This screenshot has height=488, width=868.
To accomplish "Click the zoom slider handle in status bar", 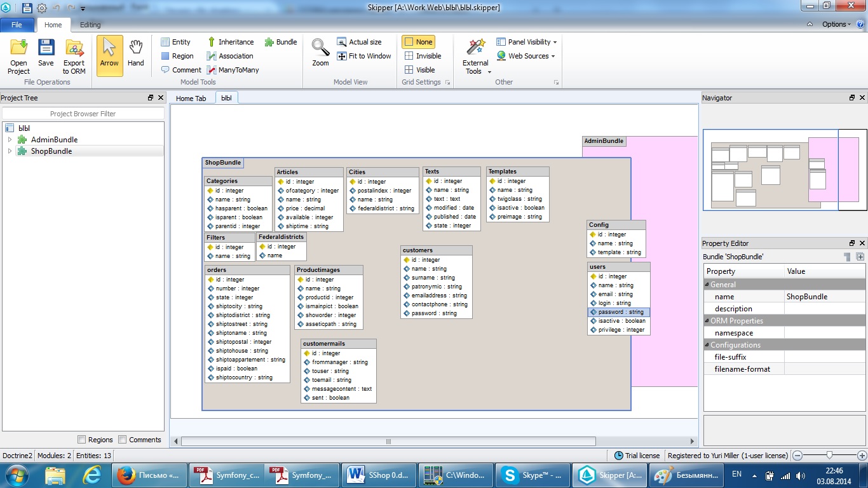I will tap(829, 456).
